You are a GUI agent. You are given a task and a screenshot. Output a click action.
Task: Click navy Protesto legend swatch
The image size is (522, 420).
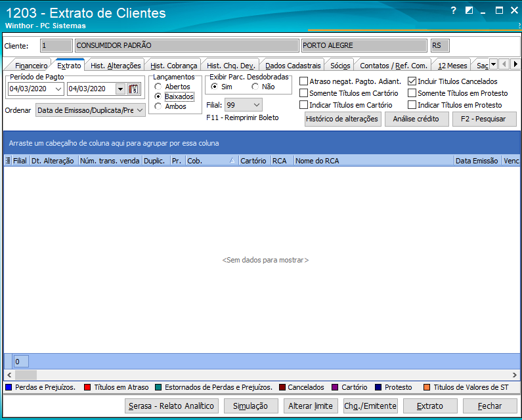click(x=378, y=387)
